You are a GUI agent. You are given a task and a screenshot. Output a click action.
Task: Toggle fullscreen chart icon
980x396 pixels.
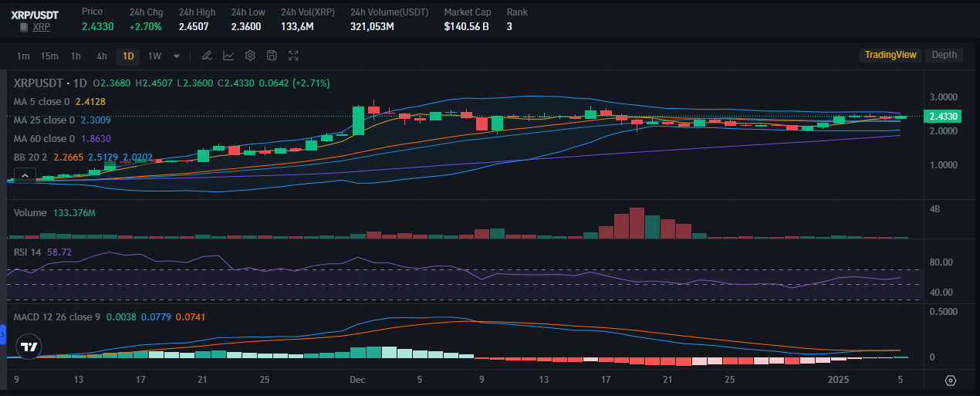click(x=293, y=56)
